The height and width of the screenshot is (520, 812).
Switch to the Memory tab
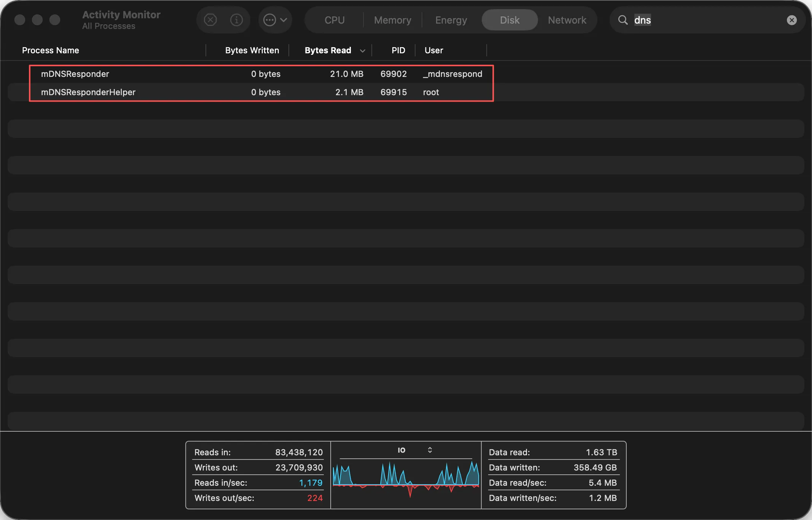coord(392,20)
